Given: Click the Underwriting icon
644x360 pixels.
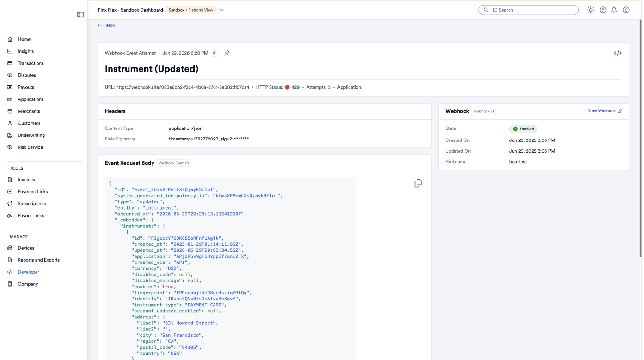Looking at the screenshot, I should (x=10, y=135).
